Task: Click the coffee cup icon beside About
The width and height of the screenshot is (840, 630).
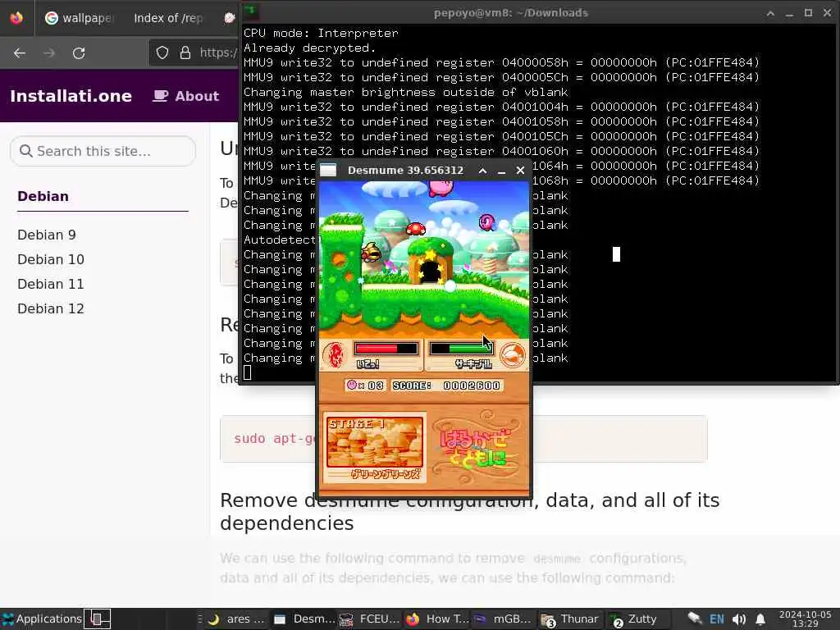Action: [x=160, y=96]
